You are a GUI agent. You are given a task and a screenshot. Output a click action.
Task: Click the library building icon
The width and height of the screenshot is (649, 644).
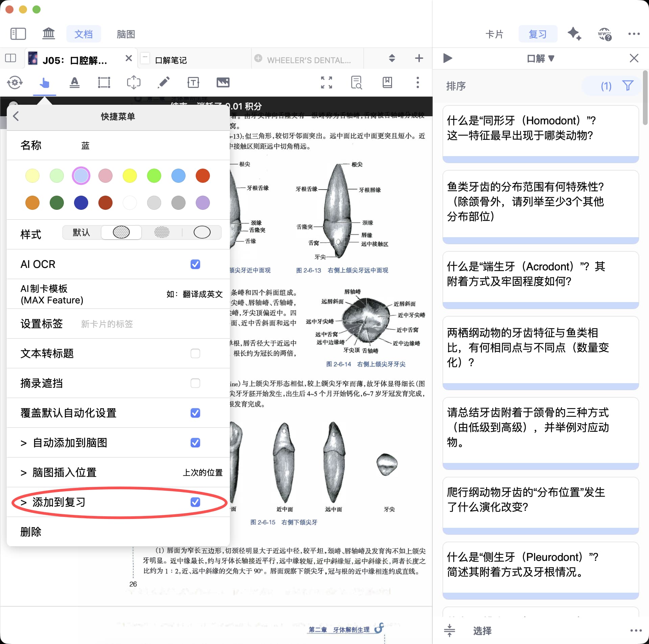point(48,34)
